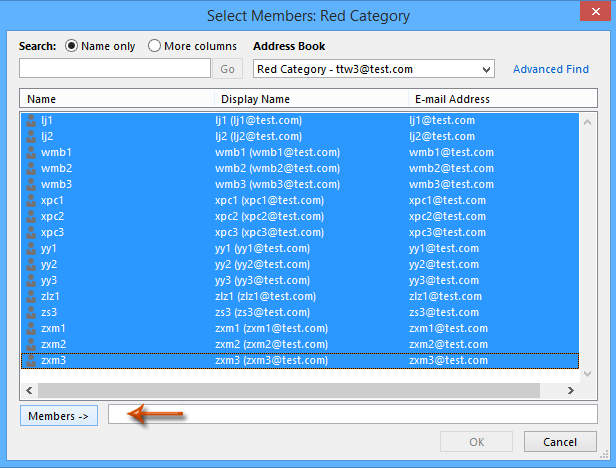Click the person icon next to xpc1
This screenshot has height=468, width=616.
tap(31, 200)
